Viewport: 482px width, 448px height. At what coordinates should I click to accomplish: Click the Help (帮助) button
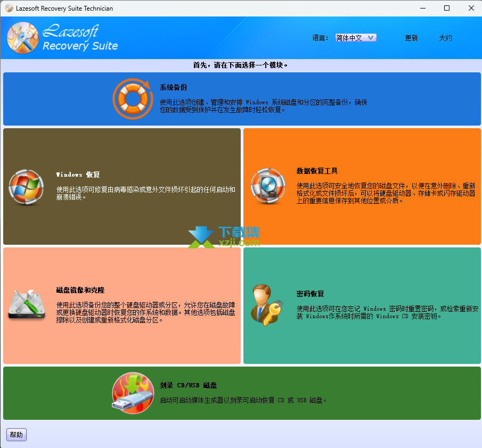(16, 435)
